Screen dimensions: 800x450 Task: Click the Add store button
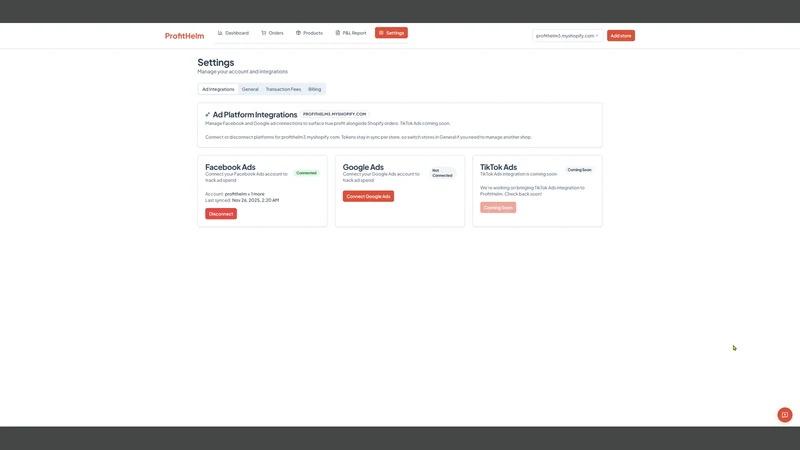[621, 36]
